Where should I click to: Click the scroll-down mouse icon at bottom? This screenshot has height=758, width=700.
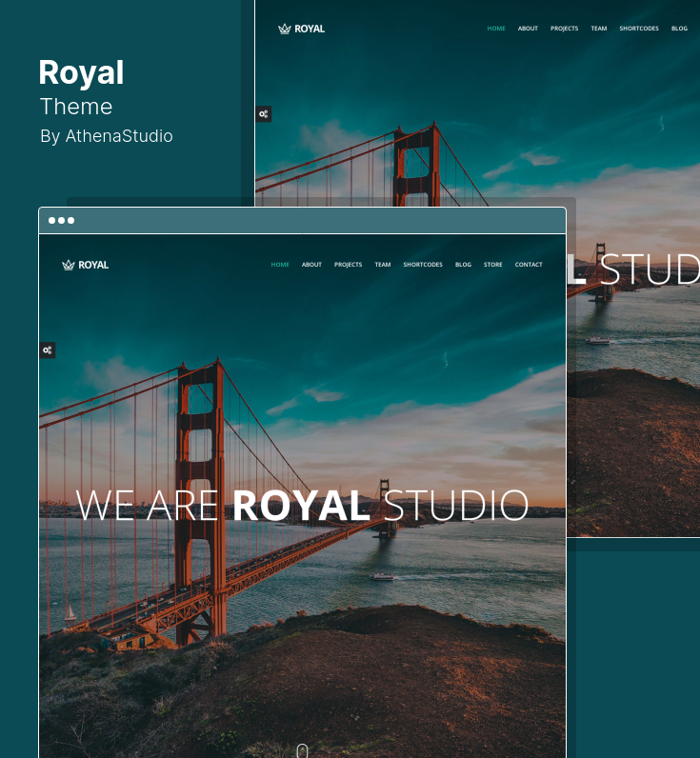(x=302, y=750)
